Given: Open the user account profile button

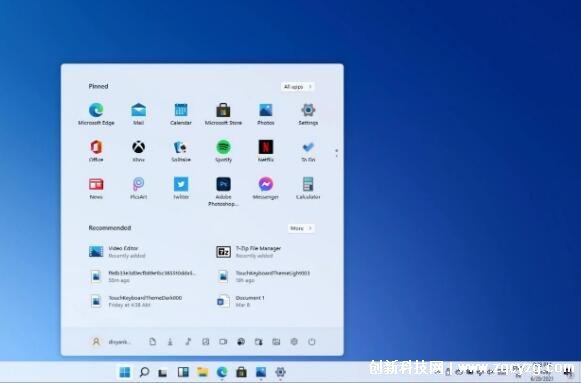Looking at the screenshot, I should [110, 342].
